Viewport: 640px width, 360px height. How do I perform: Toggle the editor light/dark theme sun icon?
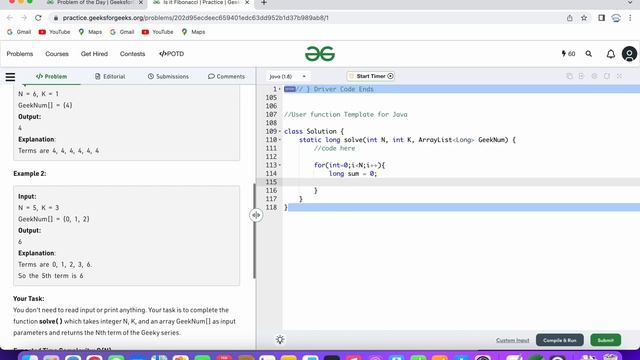(x=280, y=340)
